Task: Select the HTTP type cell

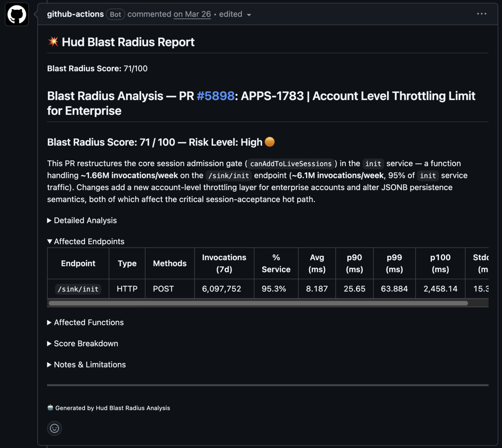Action: pyautogui.click(x=127, y=289)
